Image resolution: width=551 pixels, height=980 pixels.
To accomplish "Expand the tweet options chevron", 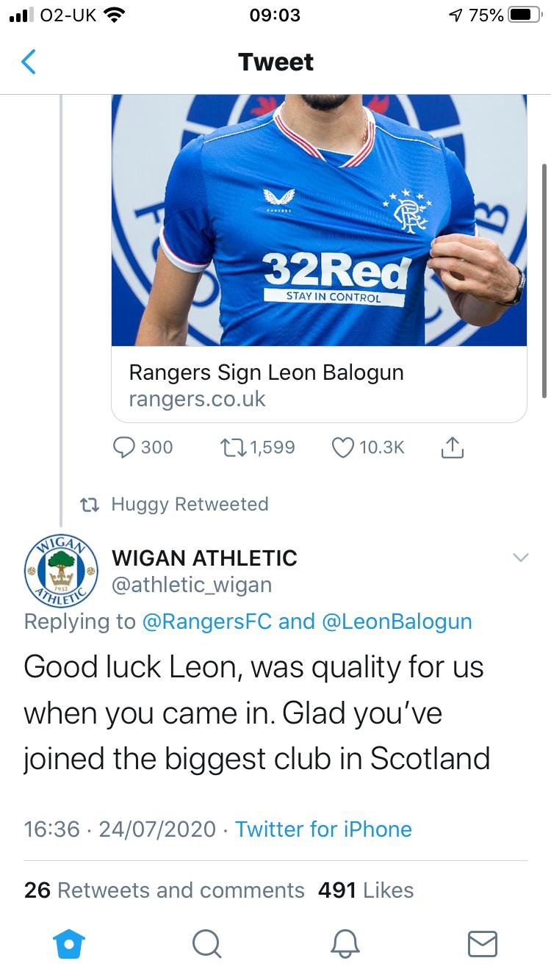I will (520, 558).
